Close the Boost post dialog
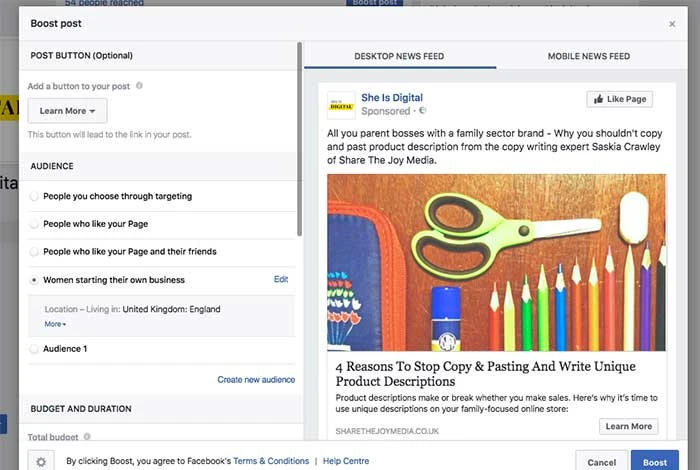Image resolution: width=700 pixels, height=470 pixels. [672, 23]
